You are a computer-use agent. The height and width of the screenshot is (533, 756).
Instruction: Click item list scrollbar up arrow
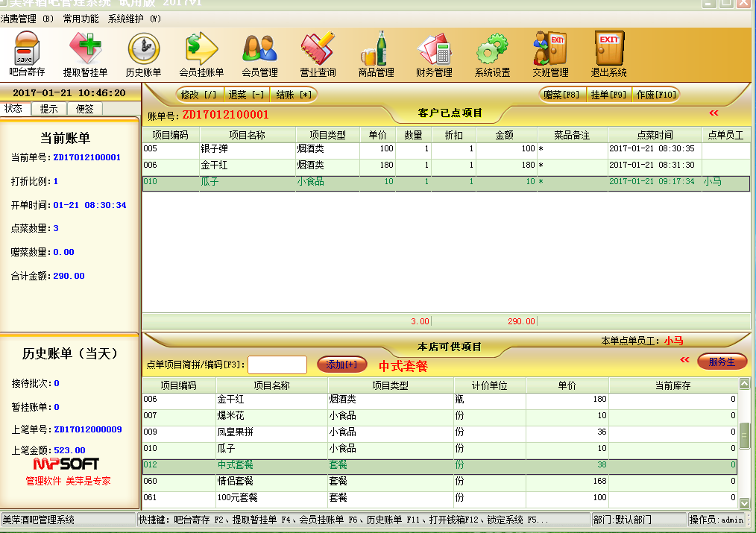coord(744,384)
